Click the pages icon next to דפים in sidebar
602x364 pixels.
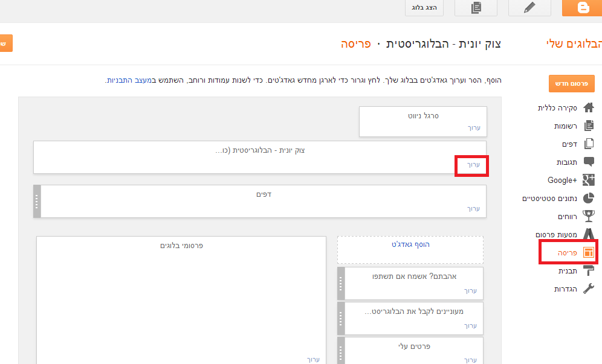tap(589, 144)
